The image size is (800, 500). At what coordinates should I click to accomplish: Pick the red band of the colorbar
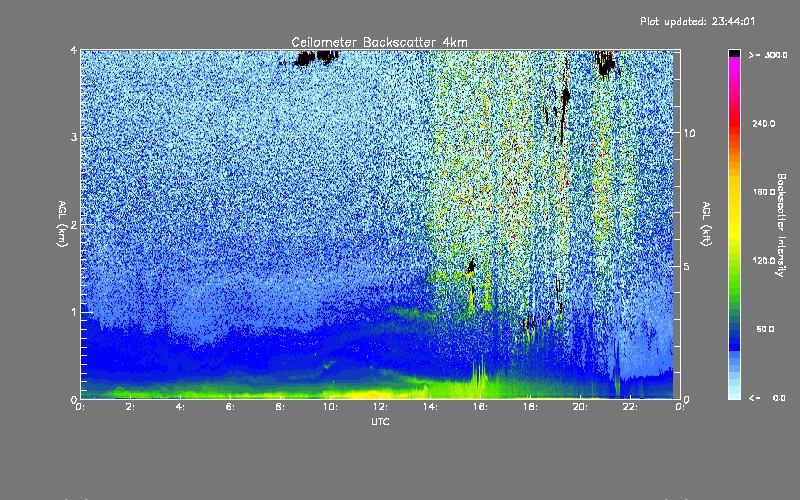pyautogui.click(x=734, y=122)
